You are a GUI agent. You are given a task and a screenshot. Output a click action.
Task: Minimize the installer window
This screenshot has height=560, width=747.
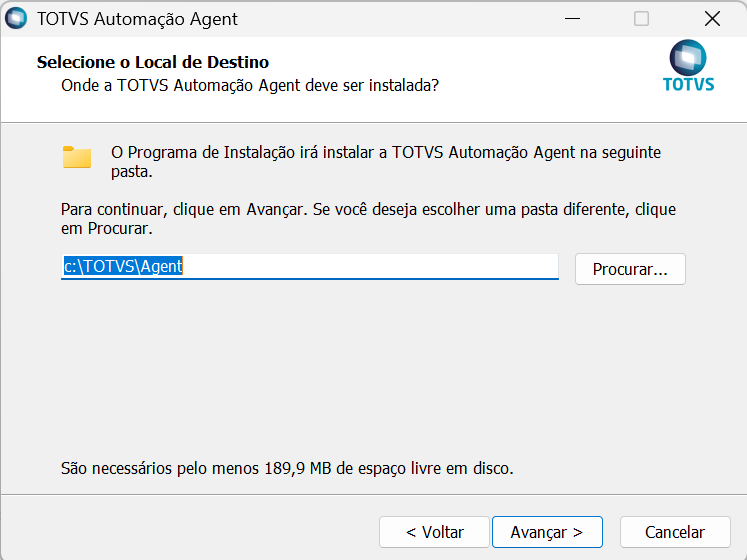pos(572,19)
